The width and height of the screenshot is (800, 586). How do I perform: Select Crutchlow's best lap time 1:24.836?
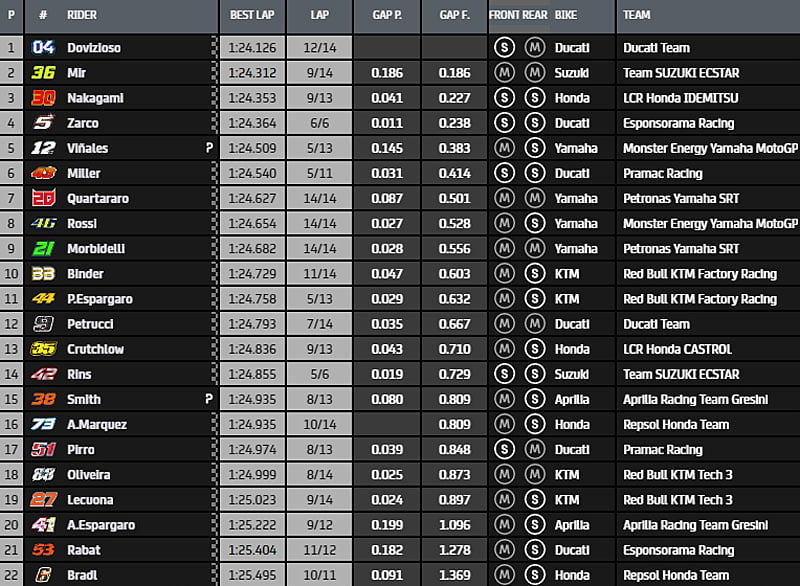(x=252, y=349)
